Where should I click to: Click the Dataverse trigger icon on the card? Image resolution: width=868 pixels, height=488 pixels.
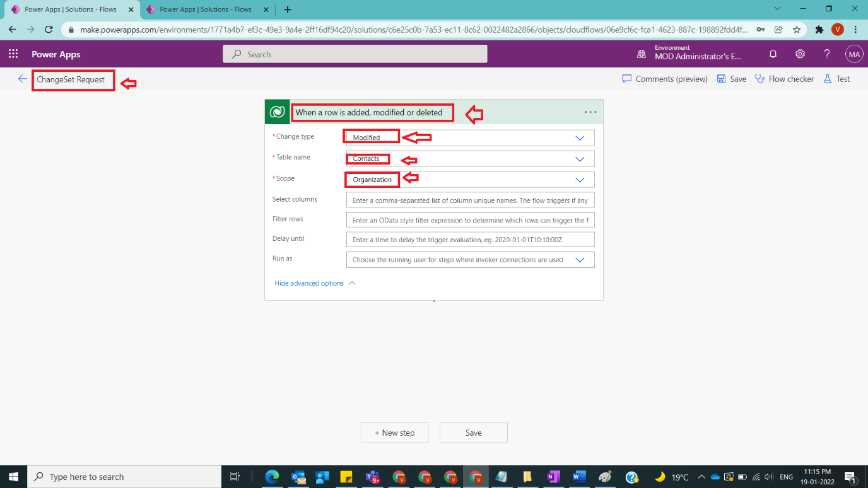click(278, 111)
